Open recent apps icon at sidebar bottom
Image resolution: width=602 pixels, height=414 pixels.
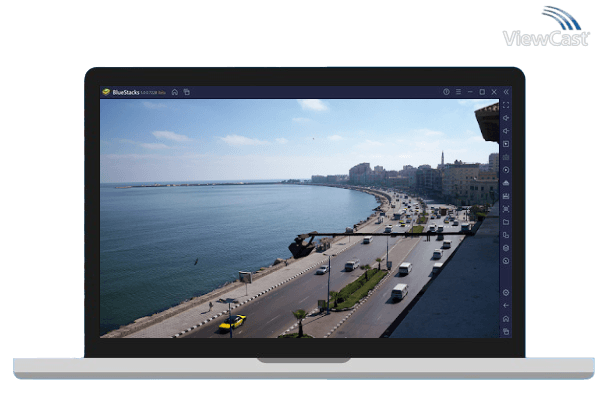coord(506,331)
